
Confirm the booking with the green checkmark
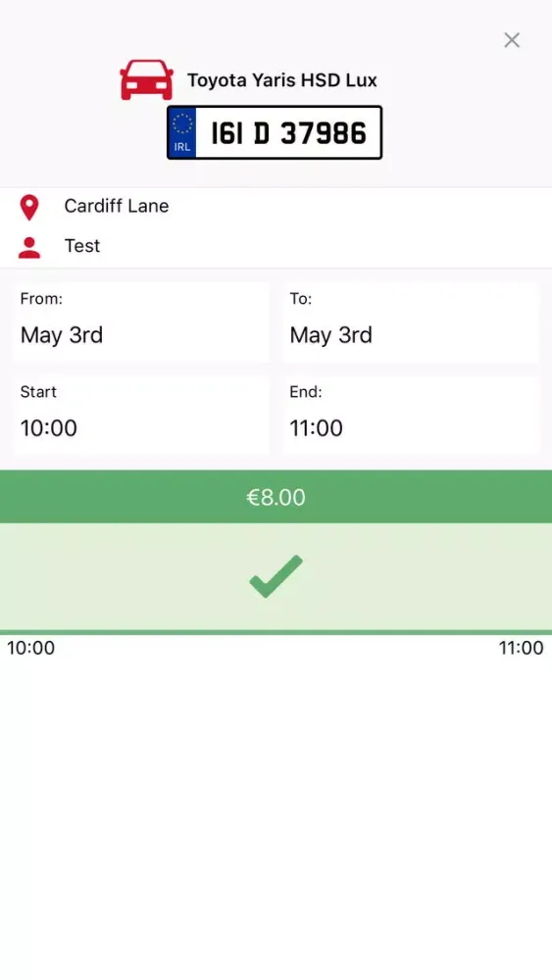click(x=276, y=576)
